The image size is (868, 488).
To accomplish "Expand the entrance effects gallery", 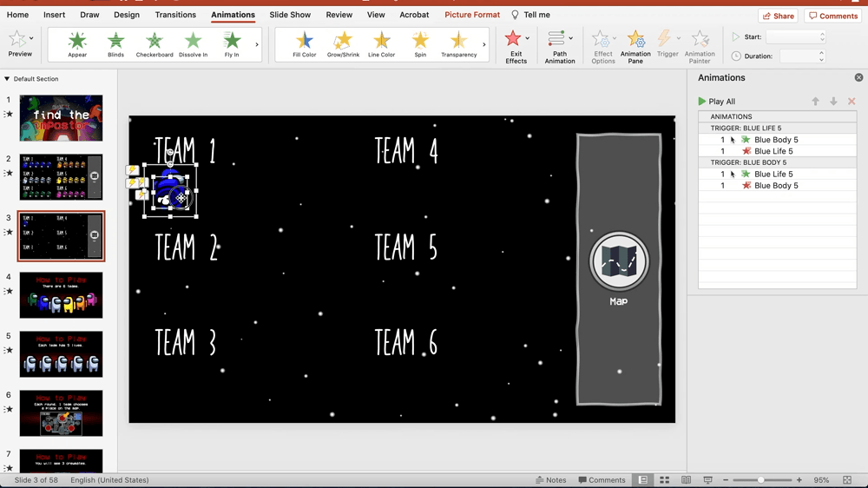I will click(x=257, y=44).
